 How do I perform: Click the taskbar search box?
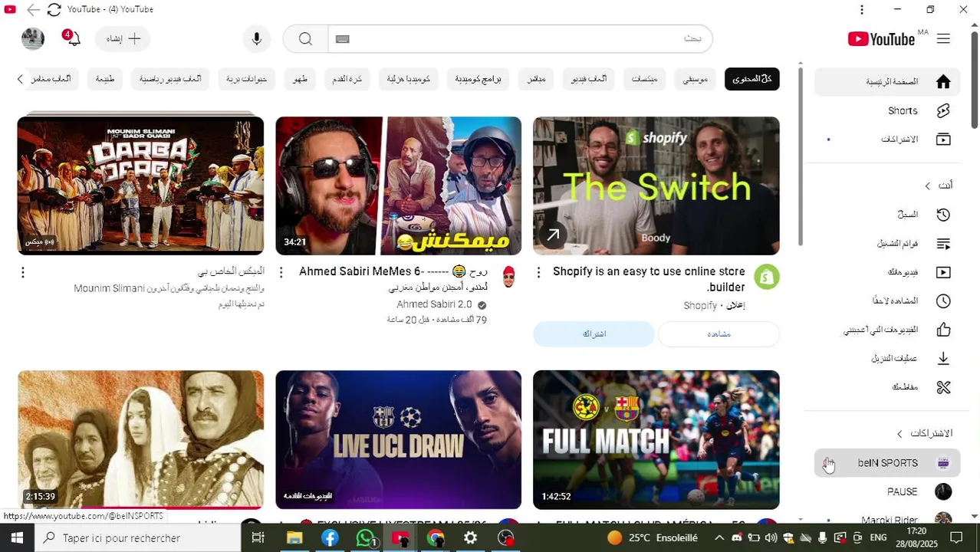[139, 538]
